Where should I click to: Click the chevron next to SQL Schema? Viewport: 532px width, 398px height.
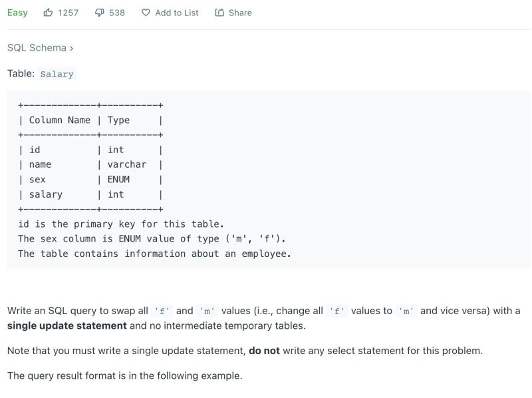[x=71, y=48]
